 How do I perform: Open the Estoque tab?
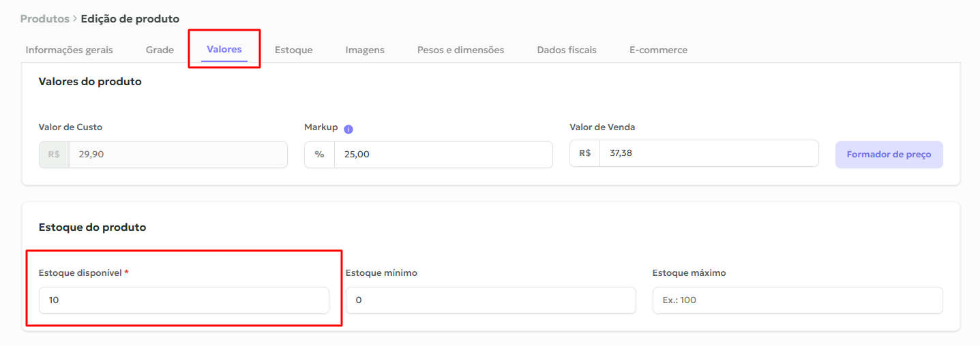point(293,50)
